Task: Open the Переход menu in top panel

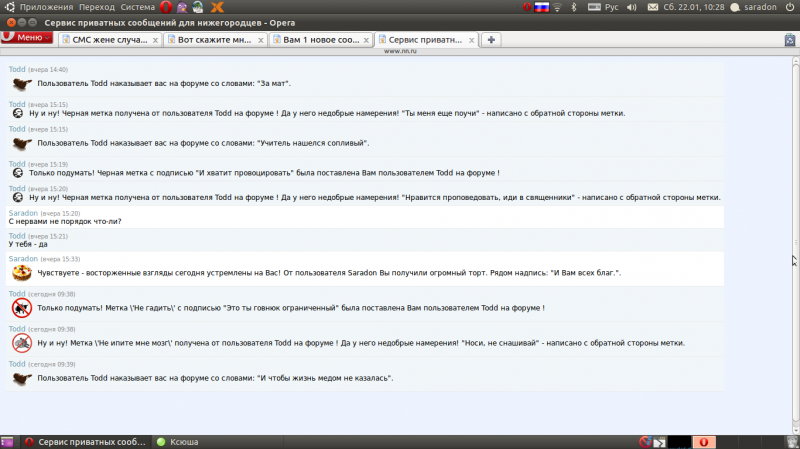Action: click(x=99, y=7)
